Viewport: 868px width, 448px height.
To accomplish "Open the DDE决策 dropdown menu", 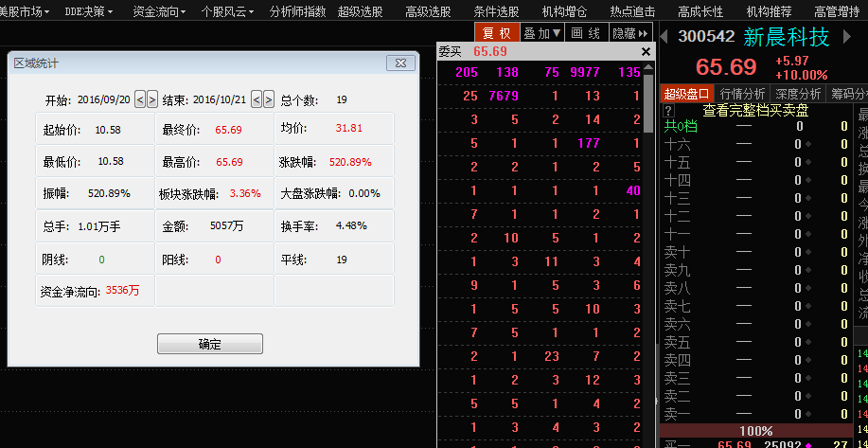I will click(89, 11).
